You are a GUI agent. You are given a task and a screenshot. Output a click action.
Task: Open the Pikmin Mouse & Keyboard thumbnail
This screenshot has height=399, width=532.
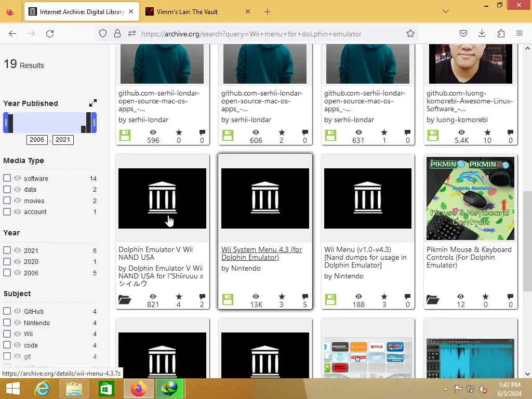pos(470,198)
